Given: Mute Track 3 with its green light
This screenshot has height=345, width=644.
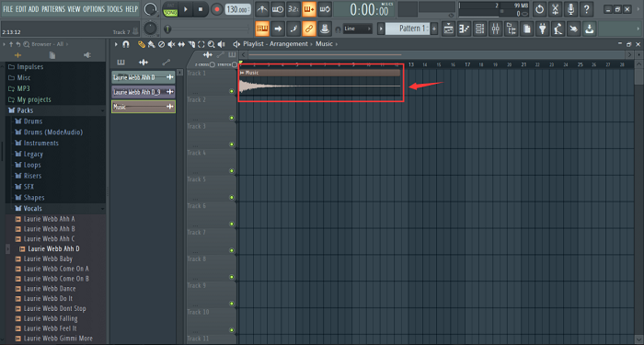Looking at the screenshot, I should pos(232,144).
